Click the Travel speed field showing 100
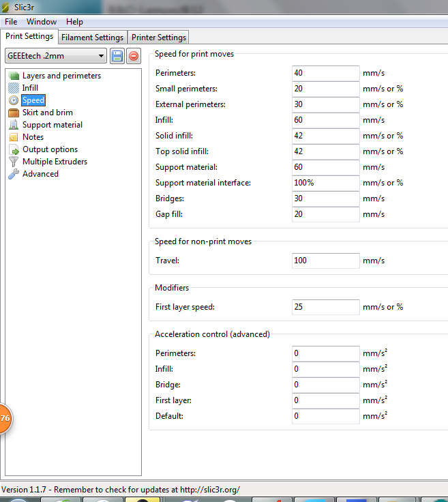 click(x=326, y=261)
